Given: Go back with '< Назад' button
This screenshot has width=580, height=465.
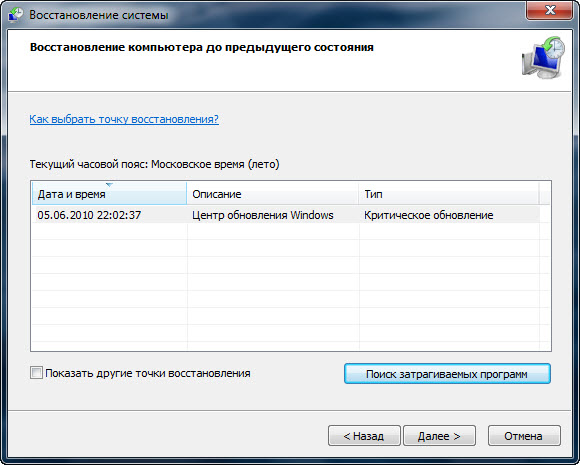Looking at the screenshot, I should 364,436.
